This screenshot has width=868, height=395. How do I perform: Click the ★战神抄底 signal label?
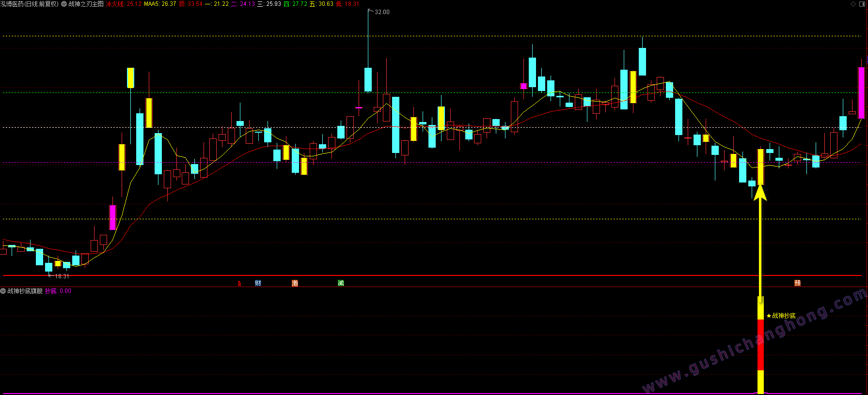(781, 316)
